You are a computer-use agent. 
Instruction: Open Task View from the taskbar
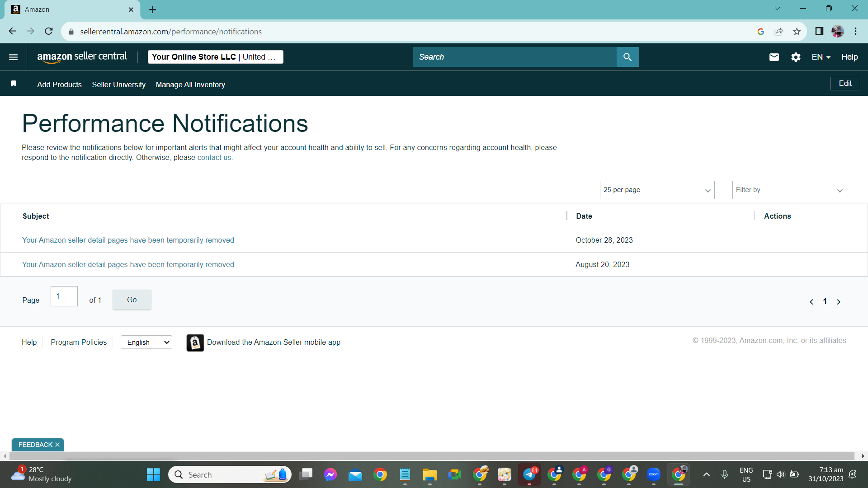click(x=306, y=474)
